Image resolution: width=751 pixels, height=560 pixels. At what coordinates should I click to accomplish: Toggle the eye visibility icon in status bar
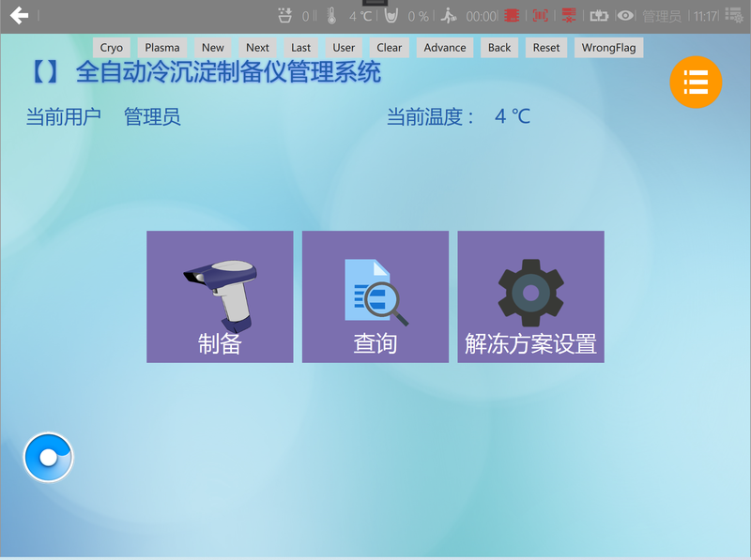pos(624,16)
